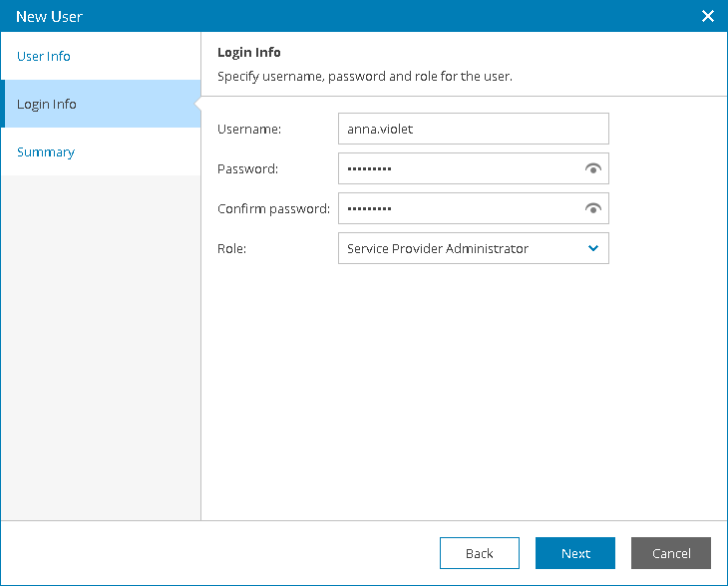Click the bold Login Info heading
728x586 pixels.
249,53
